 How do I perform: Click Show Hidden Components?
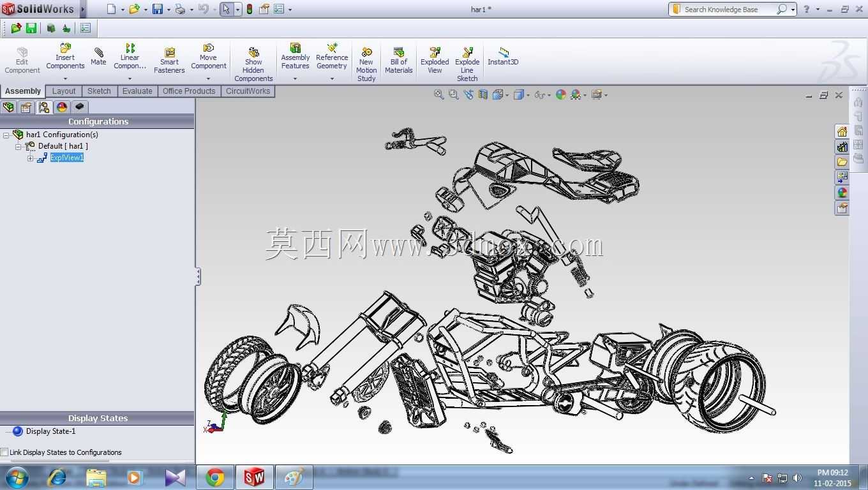point(253,64)
